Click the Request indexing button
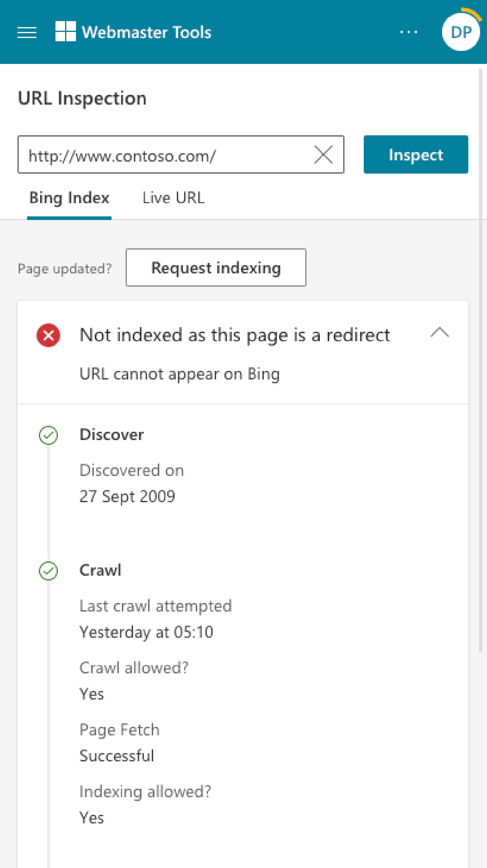 216,268
